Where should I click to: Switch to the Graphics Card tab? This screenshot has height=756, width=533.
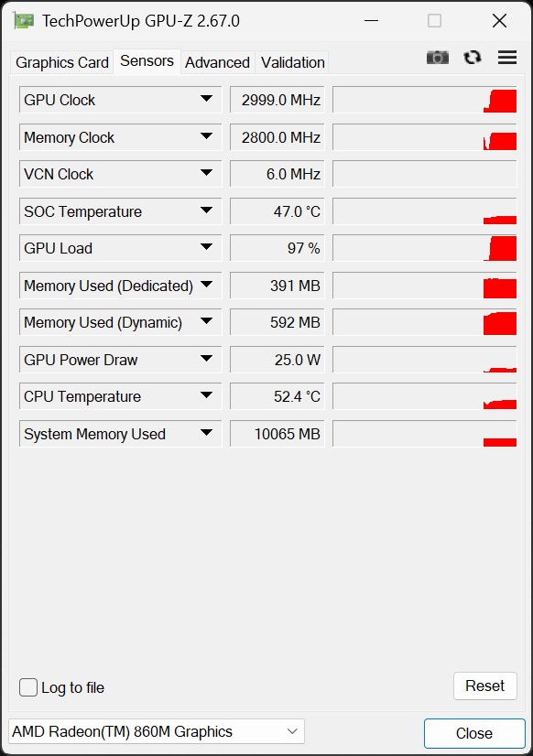(x=61, y=62)
